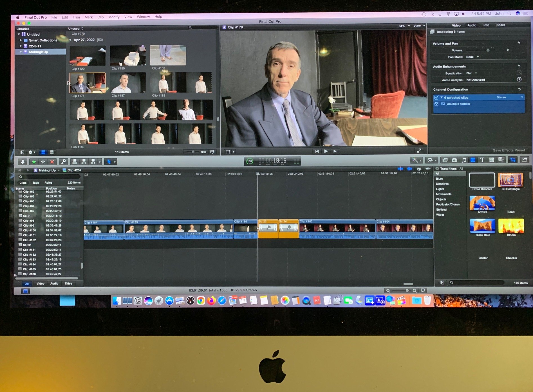This screenshot has height=392, width=533.
Task: Open the viewer View options dropdown
Action: tap(419, 26)
